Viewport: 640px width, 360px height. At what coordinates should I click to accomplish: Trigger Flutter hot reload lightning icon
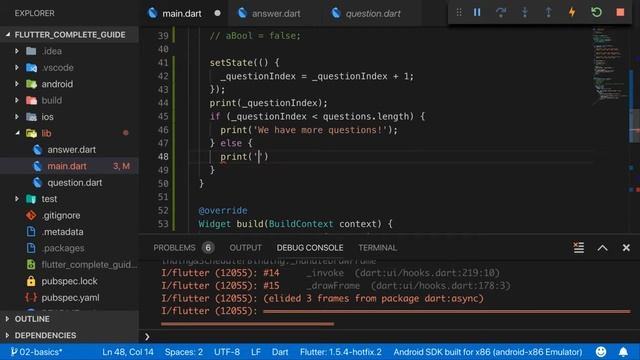[572, 12]
